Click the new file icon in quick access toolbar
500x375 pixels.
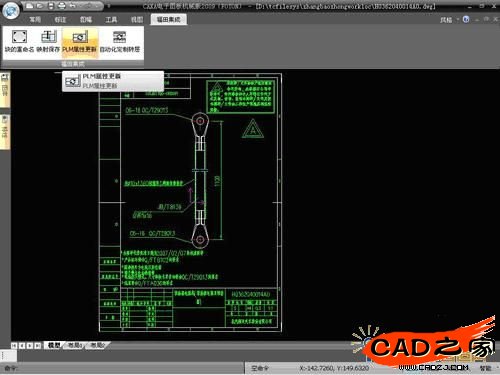[x=30, y=6]
